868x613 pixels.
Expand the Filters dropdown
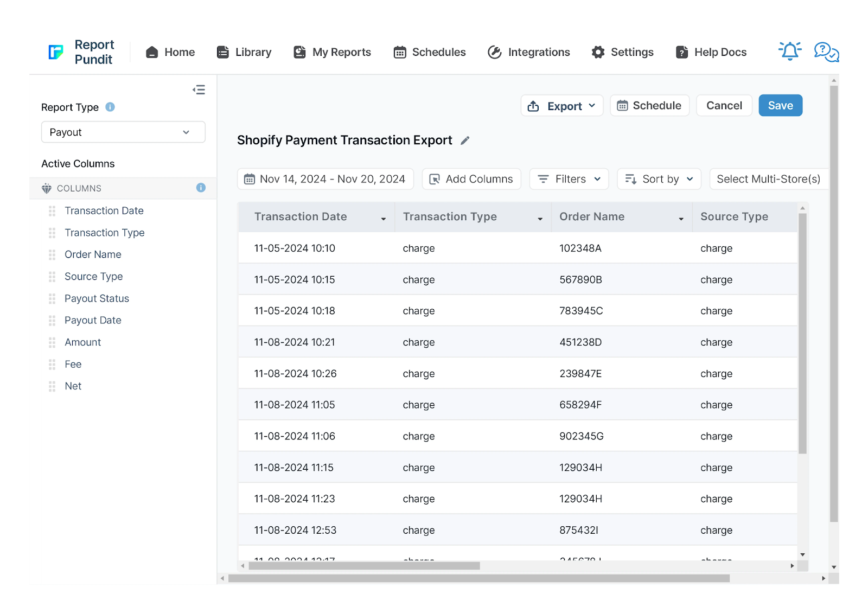pyautogui.click(x=569, y=179)
